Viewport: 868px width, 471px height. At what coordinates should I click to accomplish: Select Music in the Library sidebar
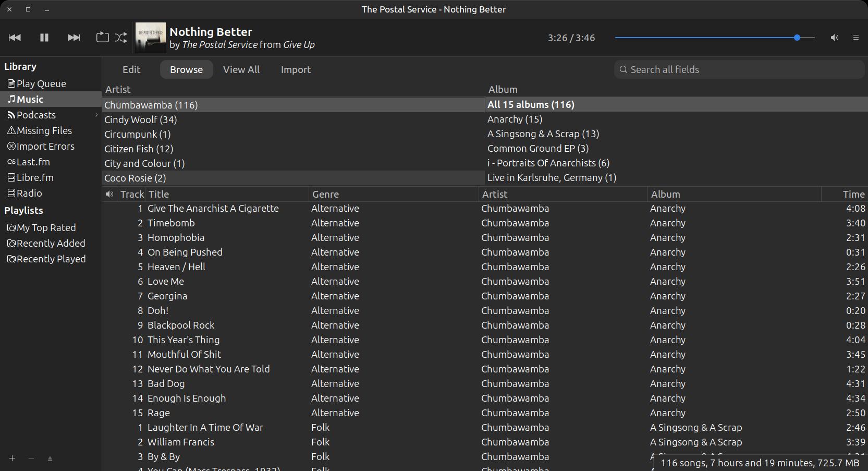click(x=30, y=99)
